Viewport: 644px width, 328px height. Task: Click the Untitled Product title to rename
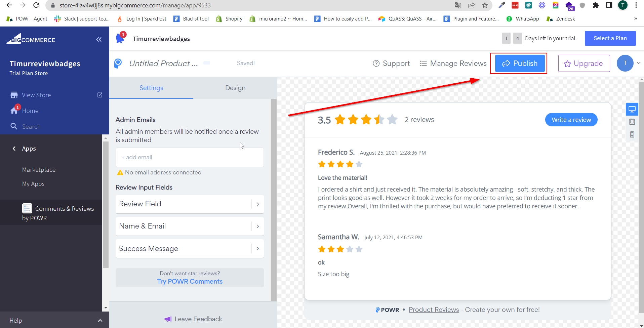tap(163, 63)
